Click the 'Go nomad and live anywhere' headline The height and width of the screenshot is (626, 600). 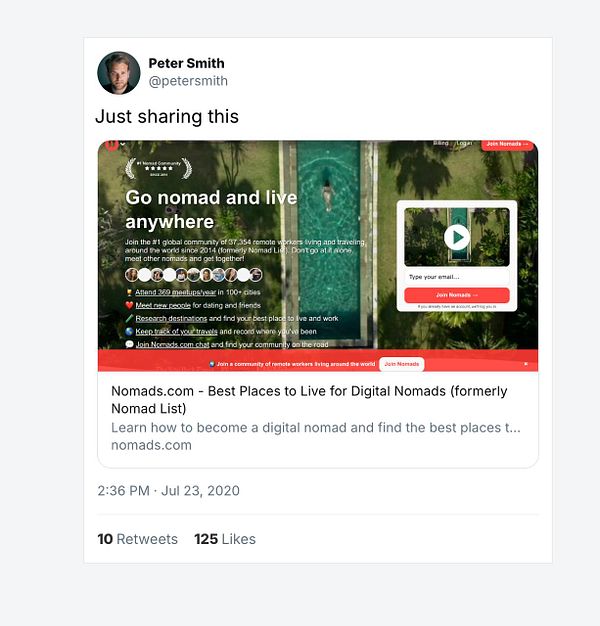point(211,210)
